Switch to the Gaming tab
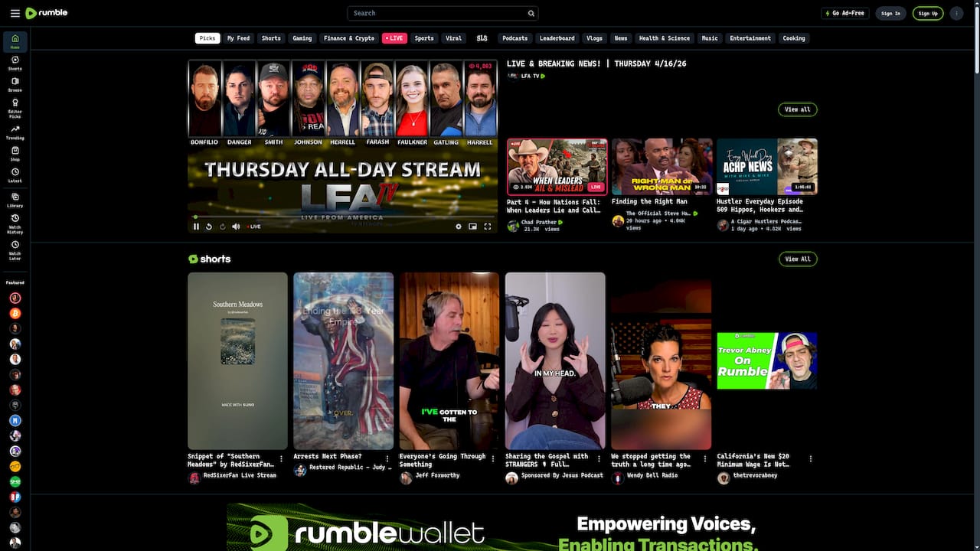Image resolution: width=980 pixels, height=551 pixels. pos(302,38)
